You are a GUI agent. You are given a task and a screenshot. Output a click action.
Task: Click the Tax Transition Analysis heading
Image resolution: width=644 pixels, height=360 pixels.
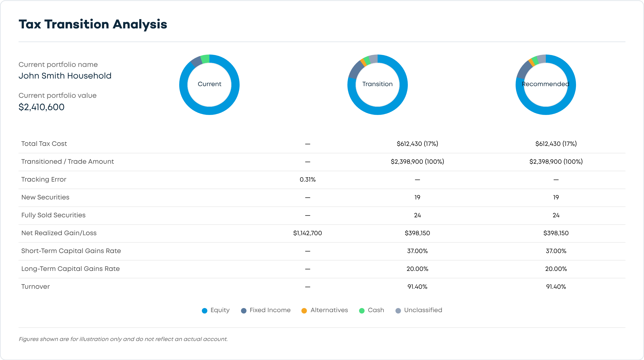click(93, 25)
